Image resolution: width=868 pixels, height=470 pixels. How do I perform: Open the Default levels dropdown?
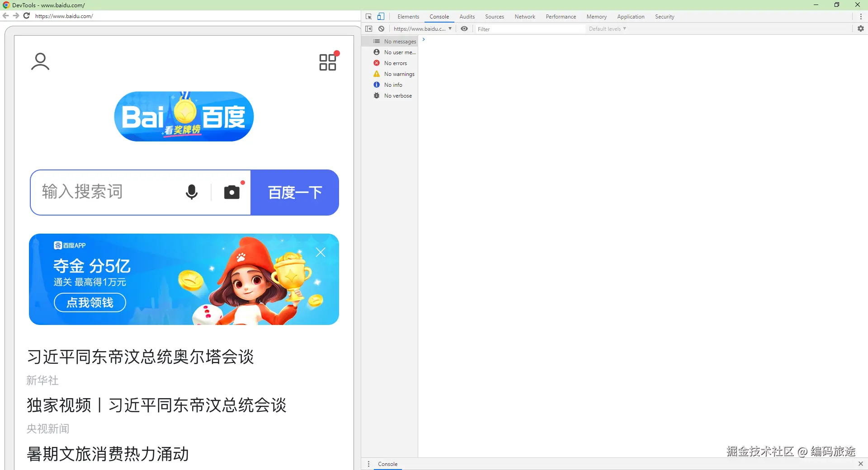click(x=607, y=29)
